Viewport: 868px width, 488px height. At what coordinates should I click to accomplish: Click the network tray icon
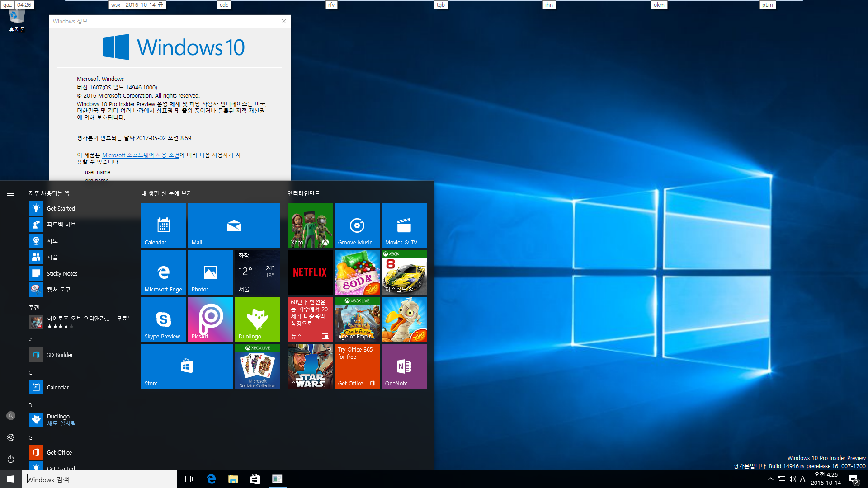point(781,479)
